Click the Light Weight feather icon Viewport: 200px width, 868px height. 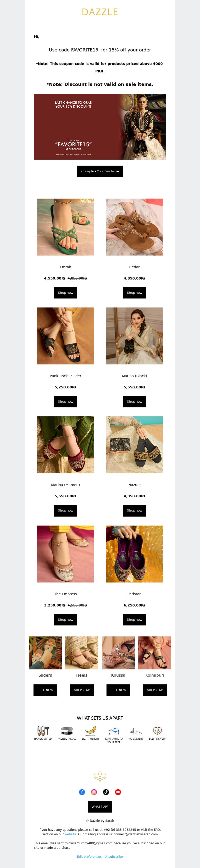90,731
